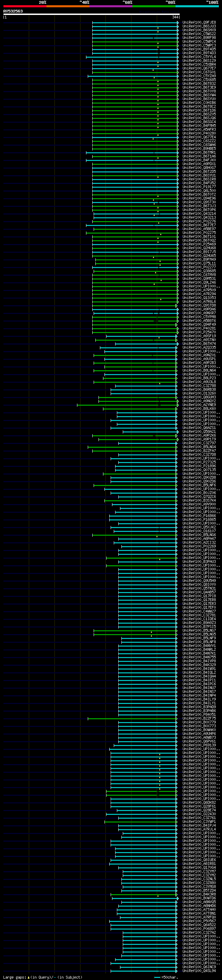Select the UniRef100_C5YYL4 label
This screenshot has height=980, width=222.
coord(199,57)
